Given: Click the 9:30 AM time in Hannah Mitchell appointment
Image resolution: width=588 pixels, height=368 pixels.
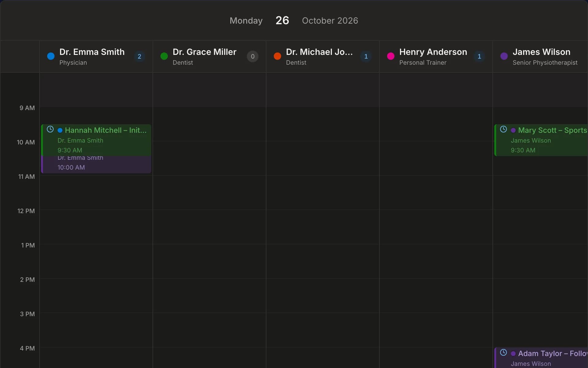Looking at the screenshot, I should (70, 150).
